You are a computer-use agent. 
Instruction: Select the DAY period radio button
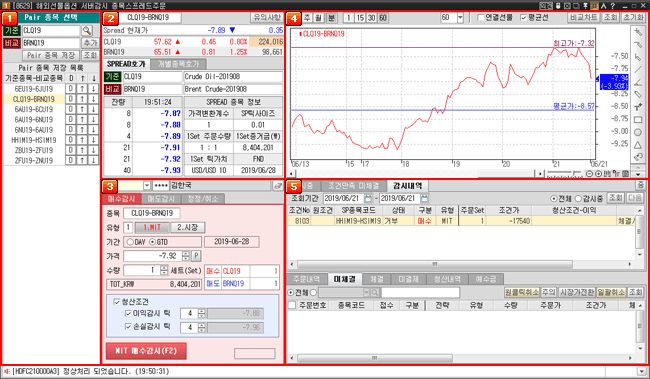(x=131, y=242)
